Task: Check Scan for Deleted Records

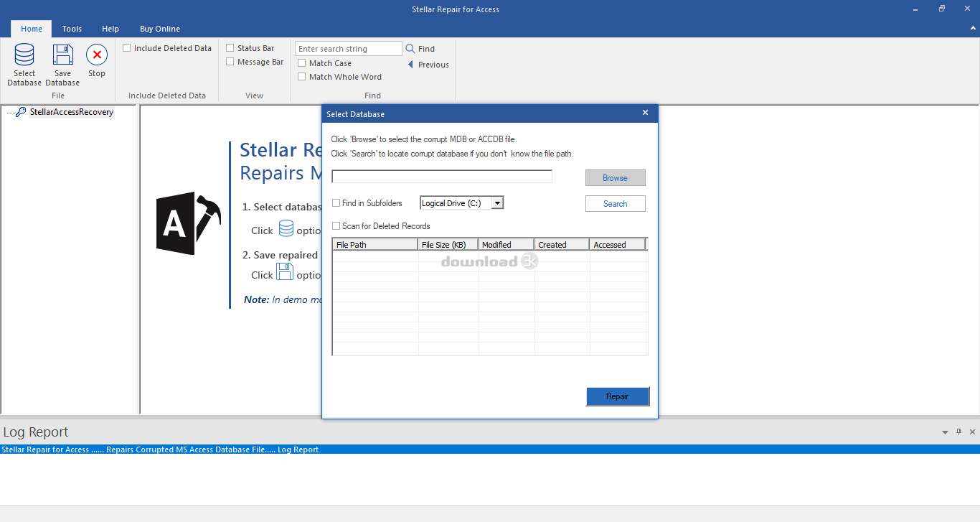Action: (x=336, y=225)
